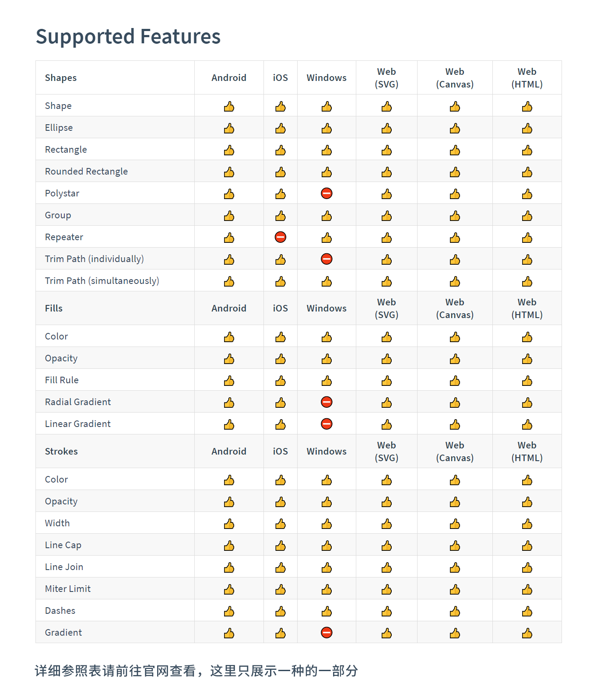
Task: Click the Shapes section header cell
Action: (x=61, y=78)
